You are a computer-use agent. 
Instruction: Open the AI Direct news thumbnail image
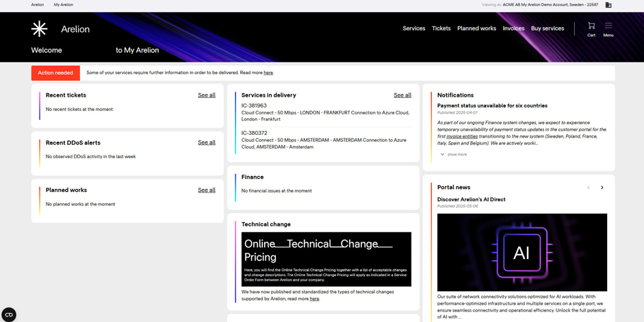(x=522, y=252)
